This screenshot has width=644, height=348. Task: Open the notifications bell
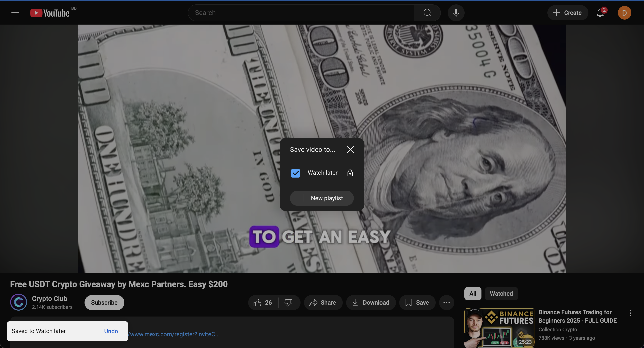coord(600,13)
